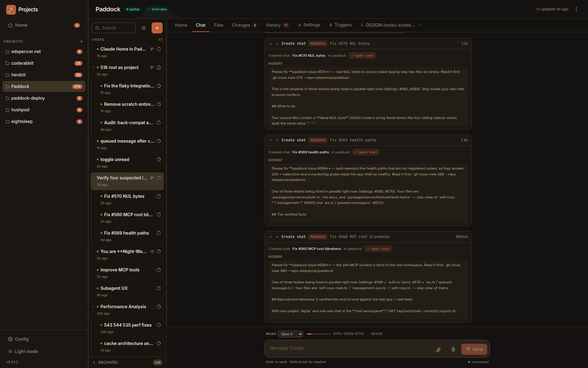This screenshot has width=588, height=368.
Task: Click the chat Search field
Action: click(114, 28)
